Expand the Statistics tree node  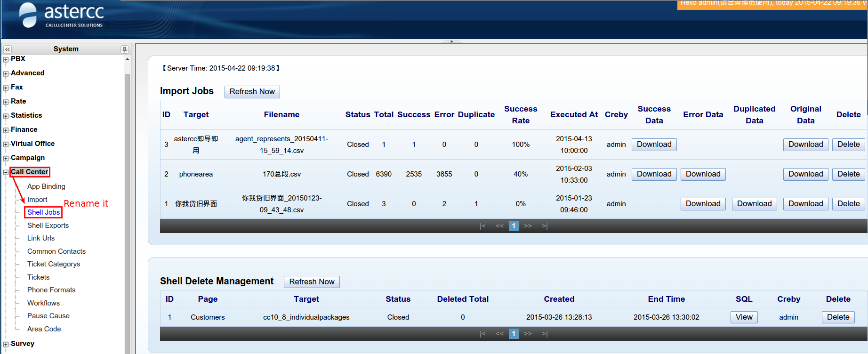(x=6, y=116)
